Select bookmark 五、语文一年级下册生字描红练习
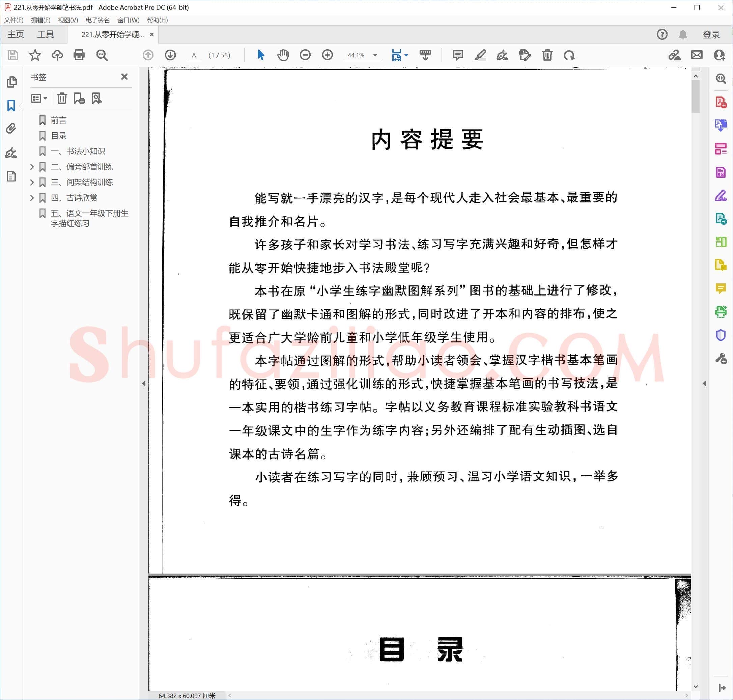Viewport: 733px width, 700px height. [x=89, y=218]
